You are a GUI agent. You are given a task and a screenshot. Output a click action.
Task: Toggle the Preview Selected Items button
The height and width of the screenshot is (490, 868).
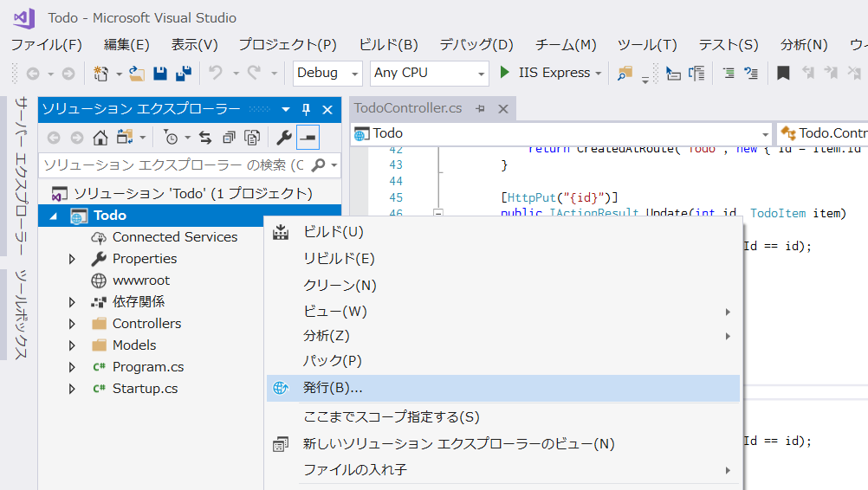[308, 137]
